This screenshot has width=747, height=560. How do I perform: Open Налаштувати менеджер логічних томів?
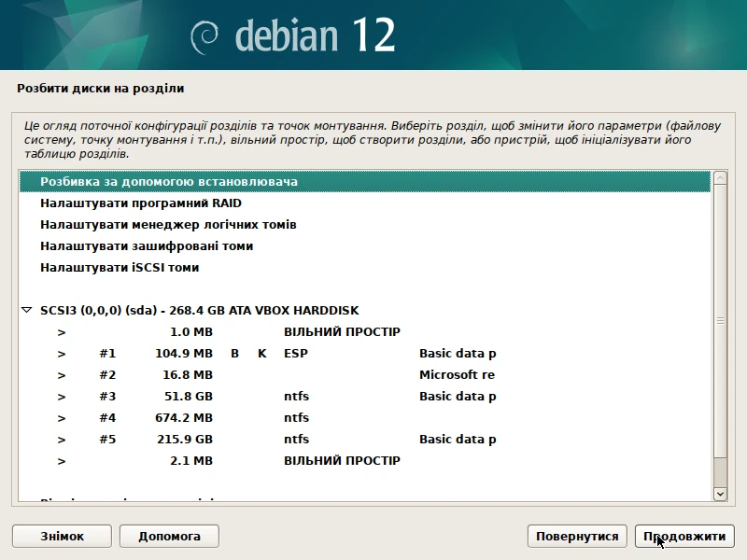(365, 225)
